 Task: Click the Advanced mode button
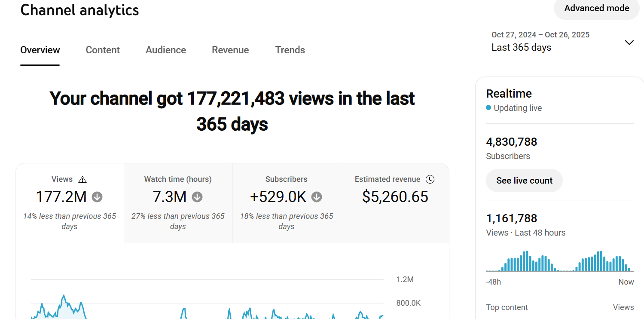click(596, 8)
